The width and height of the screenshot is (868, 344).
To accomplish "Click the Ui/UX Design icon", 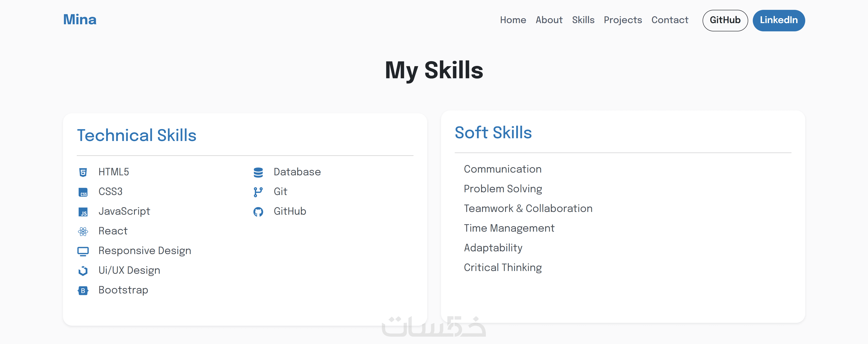I will 83,271.
